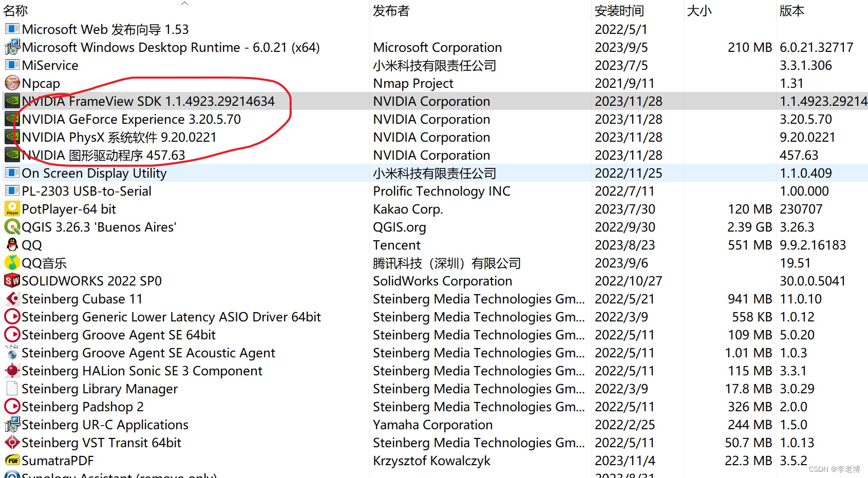Select Steinberg Padshop 2 entry name
This screenshot has width=868, height=478.
83,407
